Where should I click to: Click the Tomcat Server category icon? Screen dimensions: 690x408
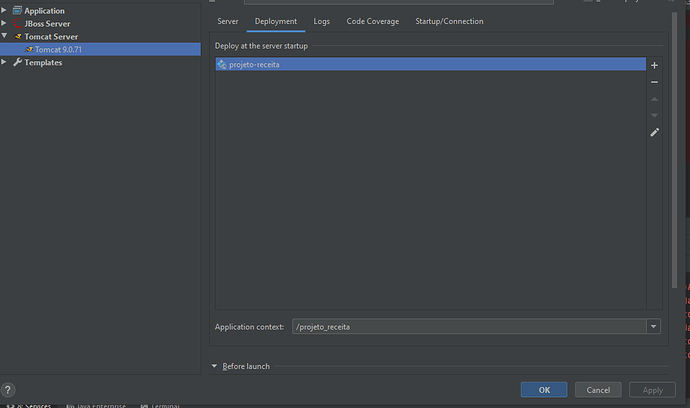18,37
